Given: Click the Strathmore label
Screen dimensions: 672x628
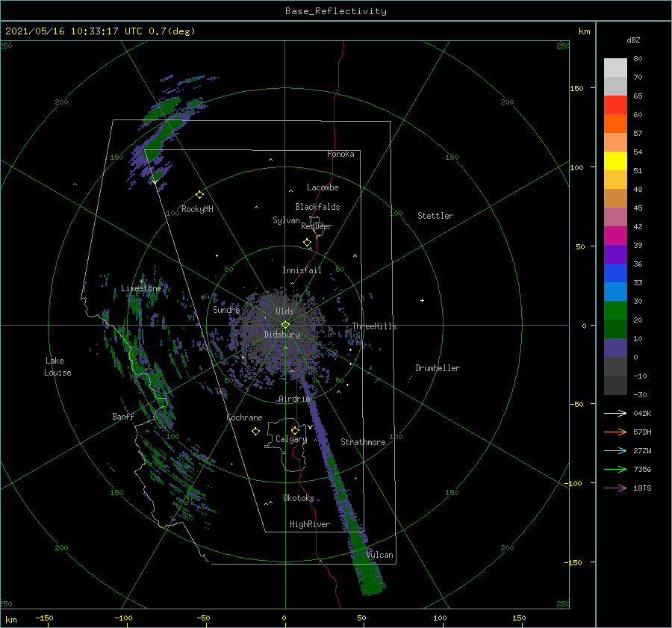Looking at the screenshot, I should pyautogui.click(x=363, y=442).
